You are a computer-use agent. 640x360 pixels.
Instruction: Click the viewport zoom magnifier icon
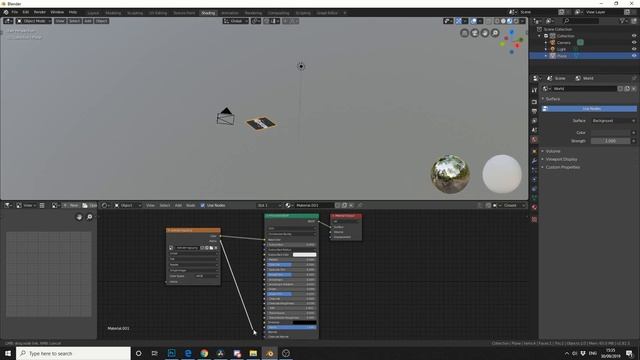point(495,33)
